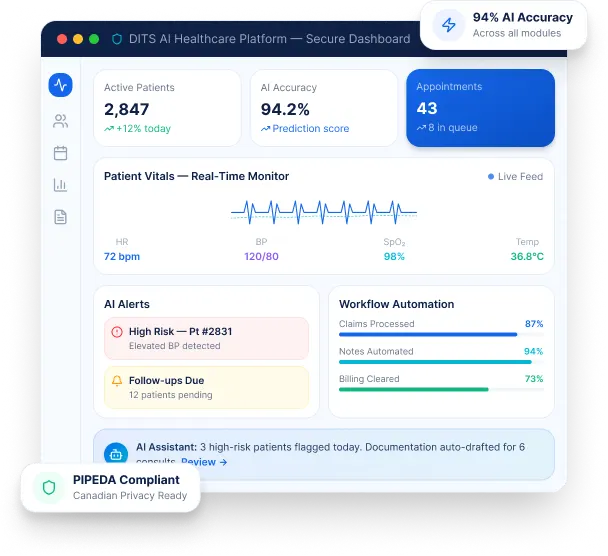
Task: Click the Across all modules text
Action: click(x=517, y=33)
